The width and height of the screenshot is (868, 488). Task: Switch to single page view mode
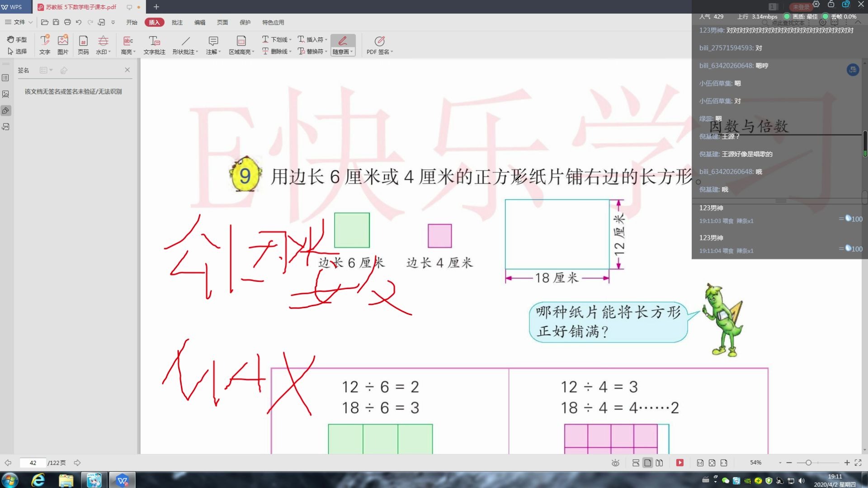[647, 463]
